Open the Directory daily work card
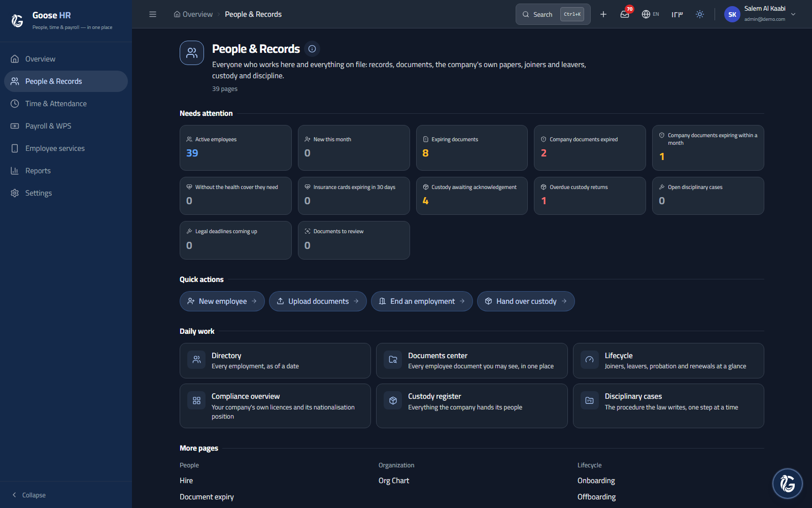 coord(275,361)
